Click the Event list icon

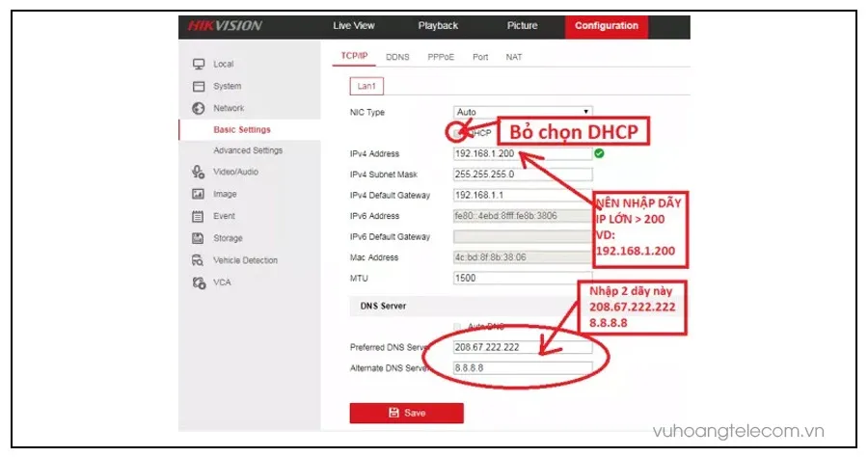(x=198, y=216)
